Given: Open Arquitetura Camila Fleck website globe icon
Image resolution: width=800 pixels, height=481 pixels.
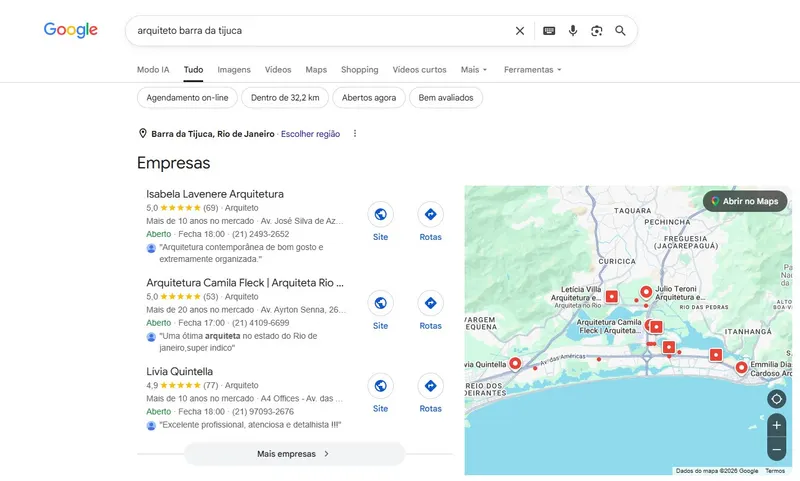Looking at the screenshot, I should pos(380,303).
